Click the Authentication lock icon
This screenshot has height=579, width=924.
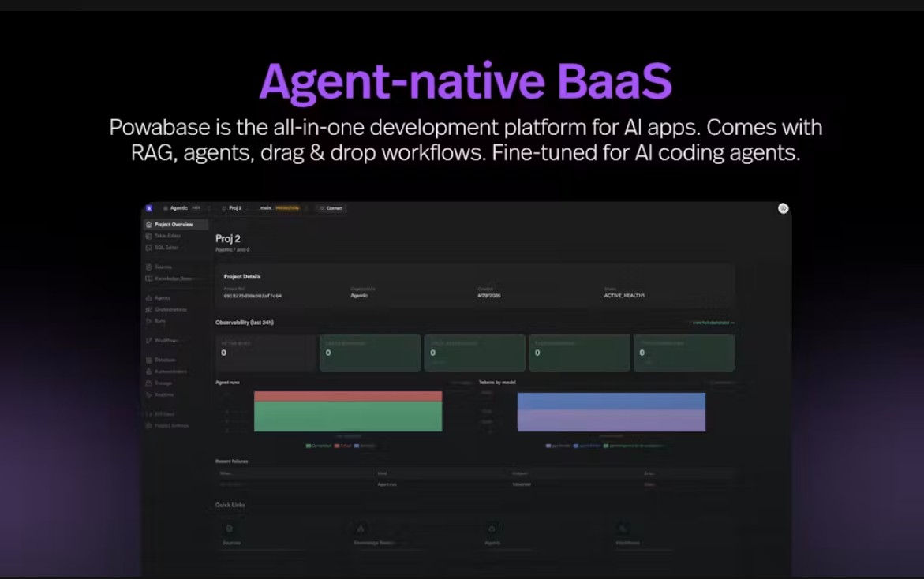pyautogui.click(x=149, y=372)
